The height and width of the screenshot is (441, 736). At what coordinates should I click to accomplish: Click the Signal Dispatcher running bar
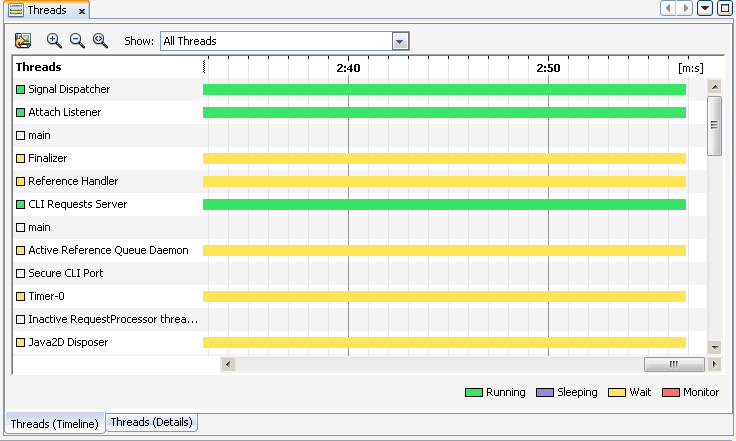click(444, 89)
